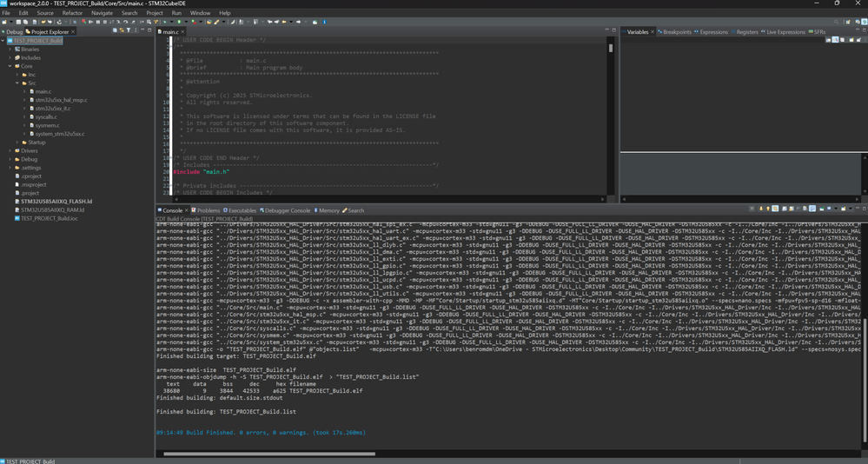The height and width of the screenshot is (464, 868).
Task: Click the #include "main.h" line in editor
Action: 202,172
